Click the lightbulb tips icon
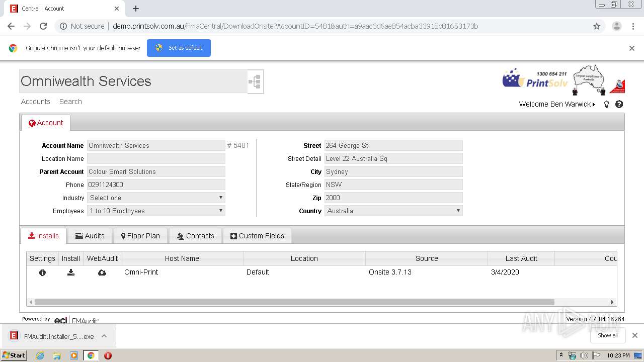 (607, 104)
